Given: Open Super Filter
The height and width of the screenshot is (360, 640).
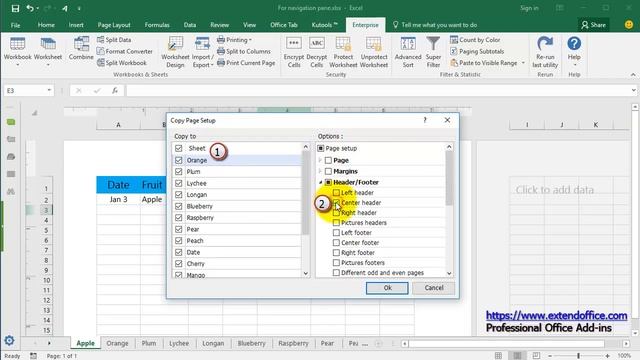Looking at the screenshot, I should [433, 52].
